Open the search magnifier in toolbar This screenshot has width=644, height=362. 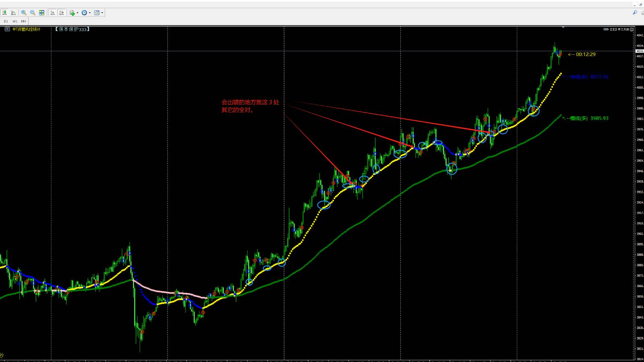pyautogui.click(x=635, y=13)
